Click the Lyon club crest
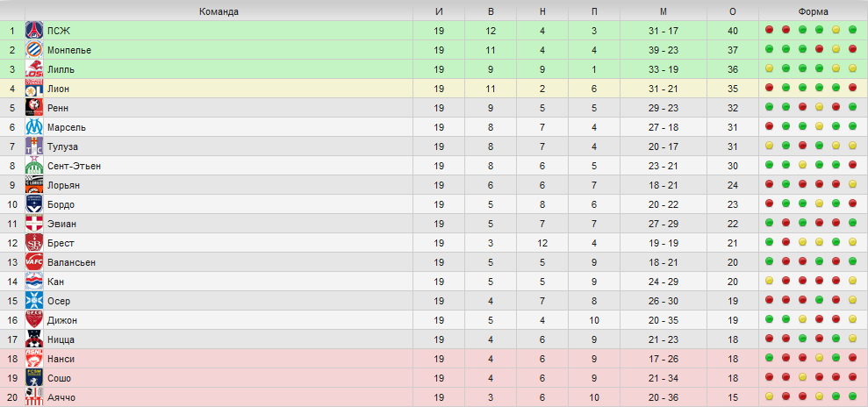This screenshot has width=868, height=407. point(34,89)
